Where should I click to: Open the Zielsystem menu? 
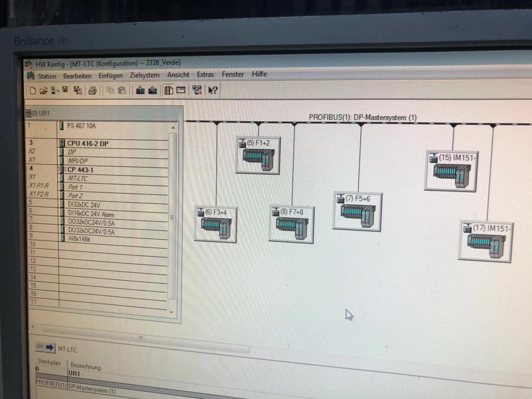pyautogui.click(x=144, y=75)
